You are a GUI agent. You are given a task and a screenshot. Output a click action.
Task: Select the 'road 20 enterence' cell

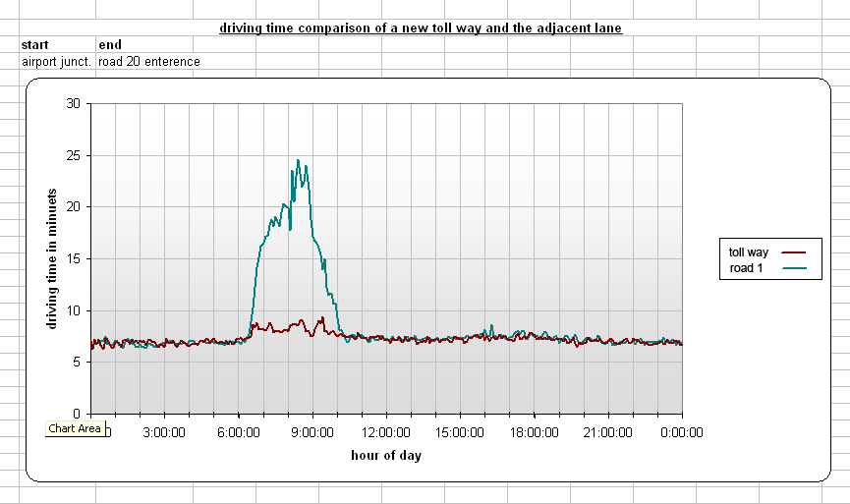tap(149, 61)
